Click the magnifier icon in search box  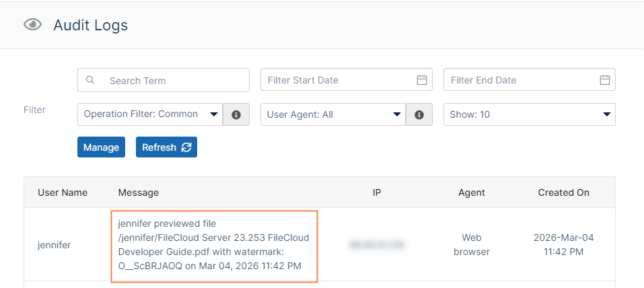[x=91, y=80]
